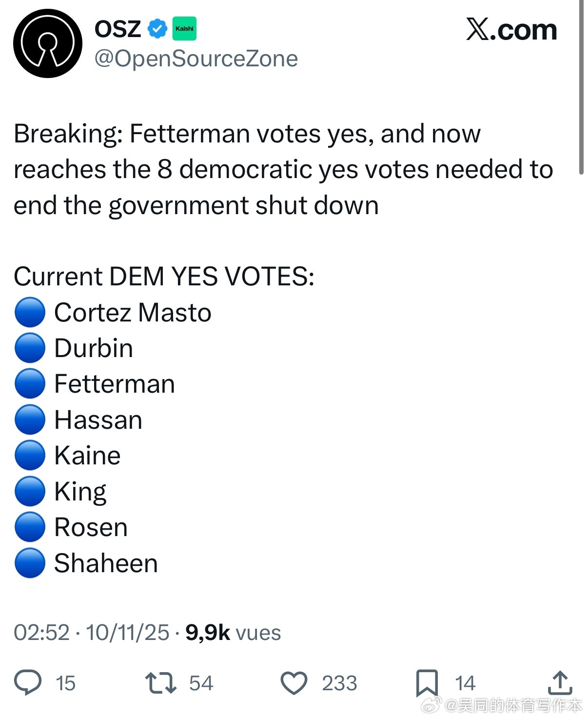
Task: Tap the repost arrows icon
Action: 161,683
